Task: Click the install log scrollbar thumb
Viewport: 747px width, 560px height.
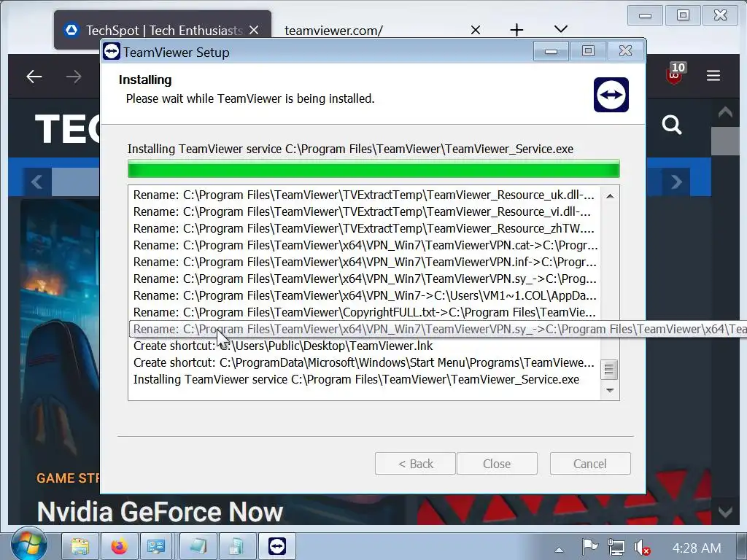Action: tap(609, 370)
